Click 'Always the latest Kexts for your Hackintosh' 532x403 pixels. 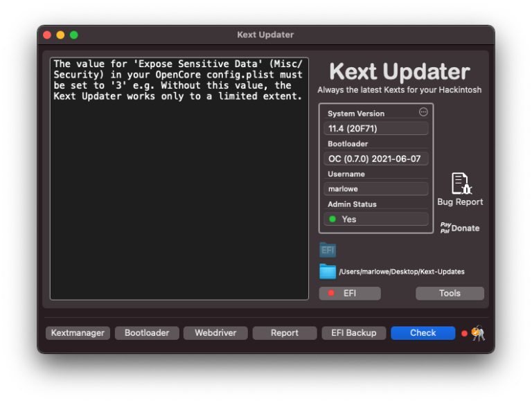pyautogui.click(x=399, y=90)
